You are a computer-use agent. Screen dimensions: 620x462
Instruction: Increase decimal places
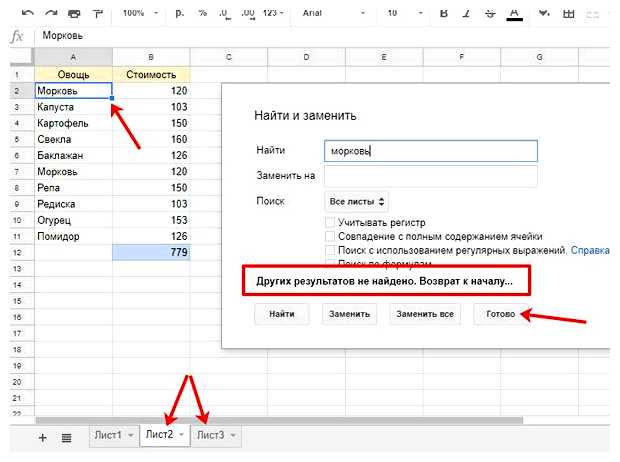coord(248,14)
